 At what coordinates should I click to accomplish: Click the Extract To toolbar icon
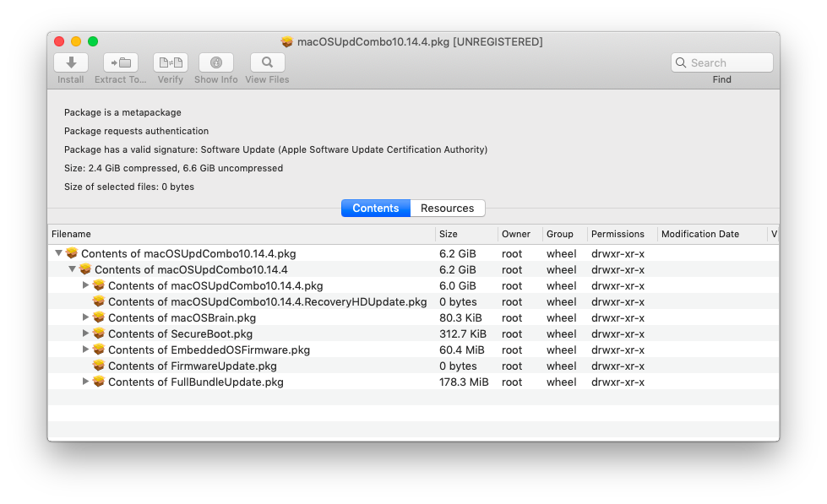coord(121,62)
